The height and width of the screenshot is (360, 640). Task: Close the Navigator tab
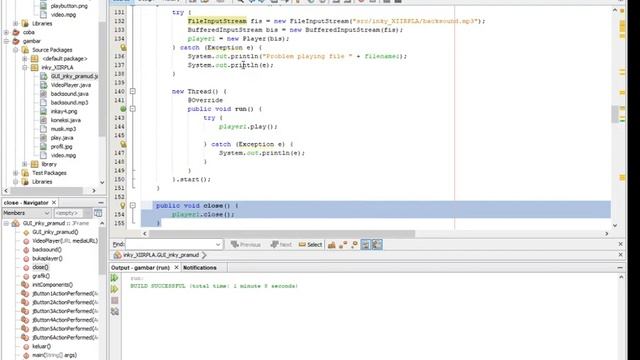[x=54, y=202]
